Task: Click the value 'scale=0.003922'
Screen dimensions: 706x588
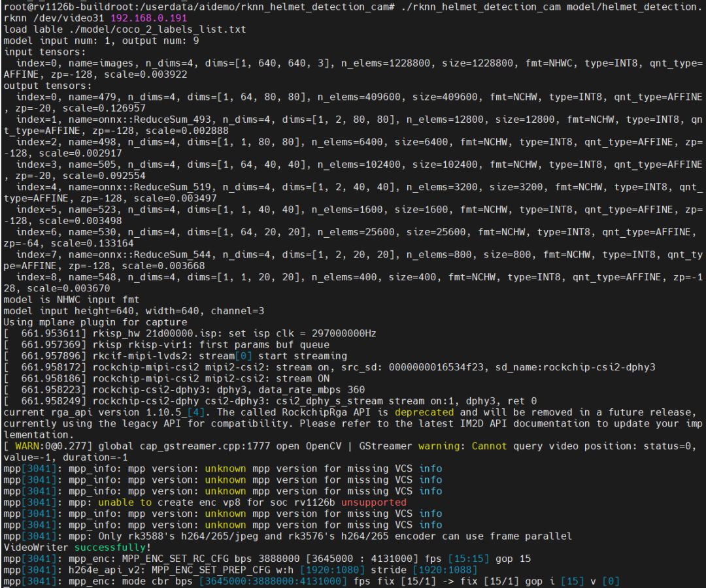Action: (x=145, y=74)
